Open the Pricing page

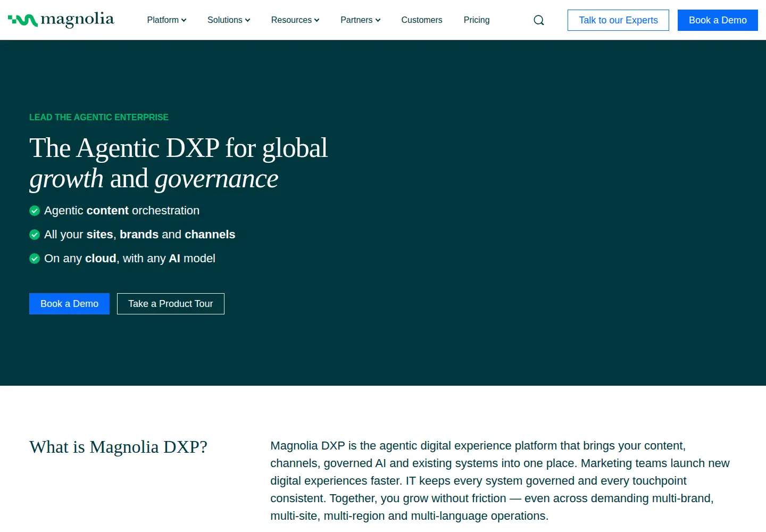click(477, 20)
